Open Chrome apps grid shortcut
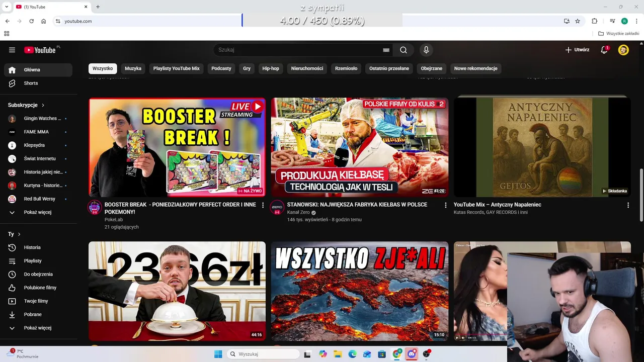644x362 pixels. tap(7, 34)
